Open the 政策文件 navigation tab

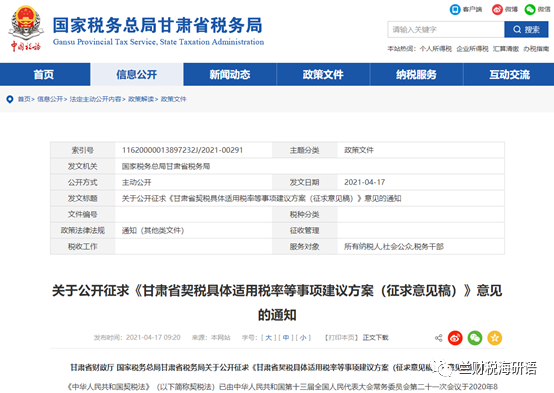click(x=323, y=75)
